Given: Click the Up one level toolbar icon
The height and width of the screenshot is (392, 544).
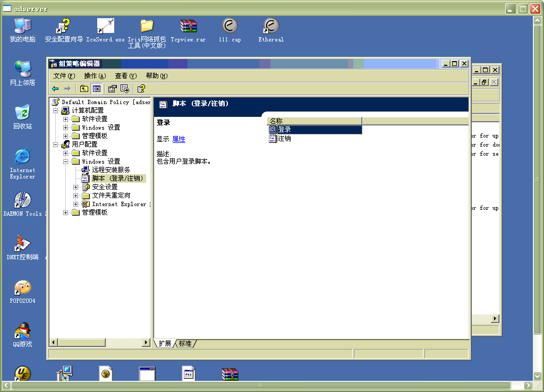Looking at the screenshot, I should (x=84, y=89).
